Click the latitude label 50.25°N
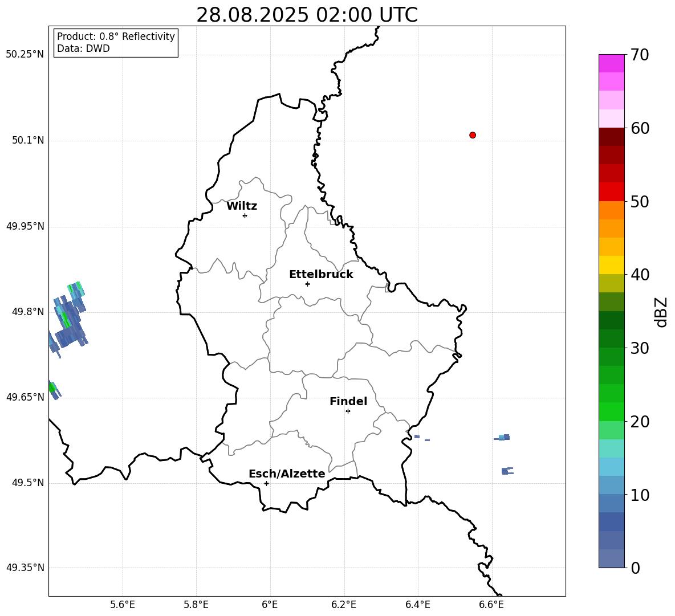The width and height of the screenshot is (675, 616). click(25, 55)
